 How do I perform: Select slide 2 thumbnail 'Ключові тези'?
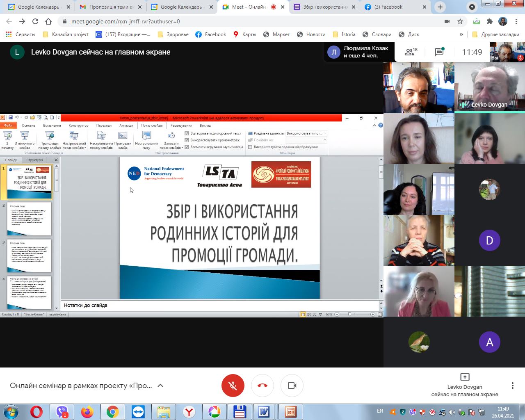pos(29,219)
